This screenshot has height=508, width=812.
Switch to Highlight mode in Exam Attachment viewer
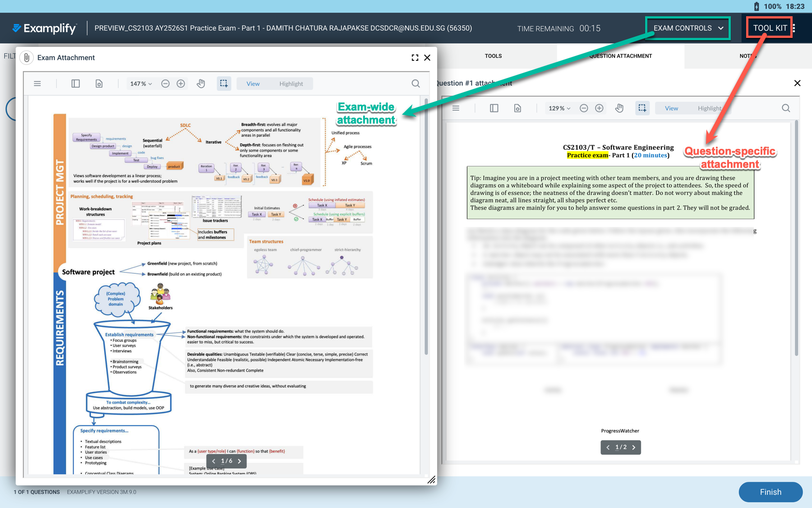pyautogui.click(x=291, y=84)
